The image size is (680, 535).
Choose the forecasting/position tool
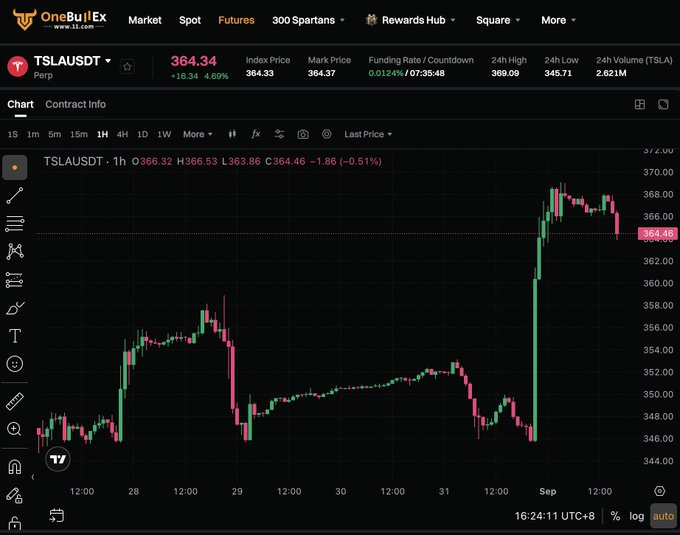[15, 280]
